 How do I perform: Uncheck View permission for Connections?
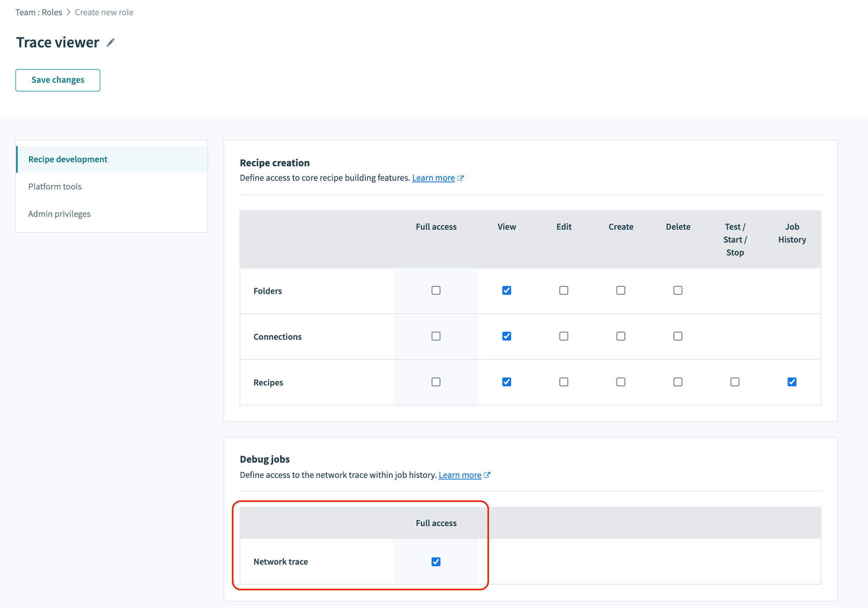tap(507, 336)
